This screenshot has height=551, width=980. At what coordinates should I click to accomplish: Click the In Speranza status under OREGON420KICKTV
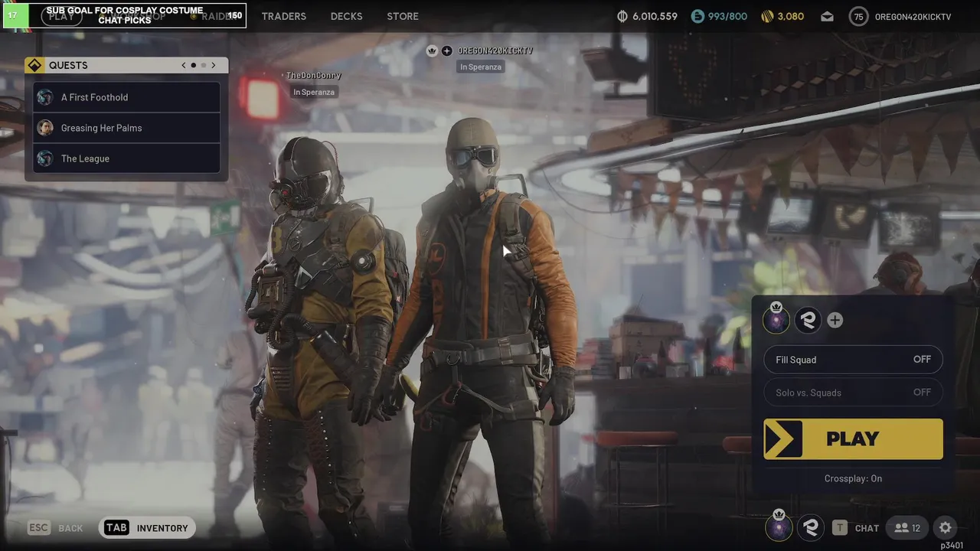(481, 67)
